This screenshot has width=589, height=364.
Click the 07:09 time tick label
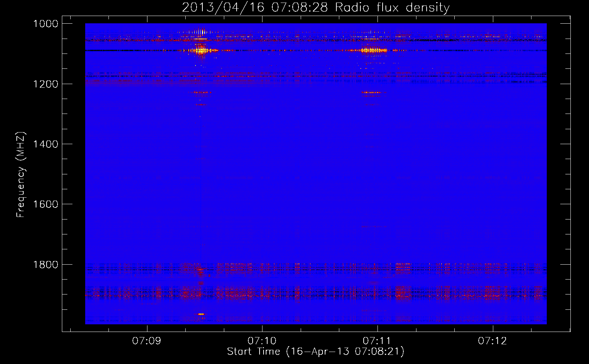pos(146,341)
